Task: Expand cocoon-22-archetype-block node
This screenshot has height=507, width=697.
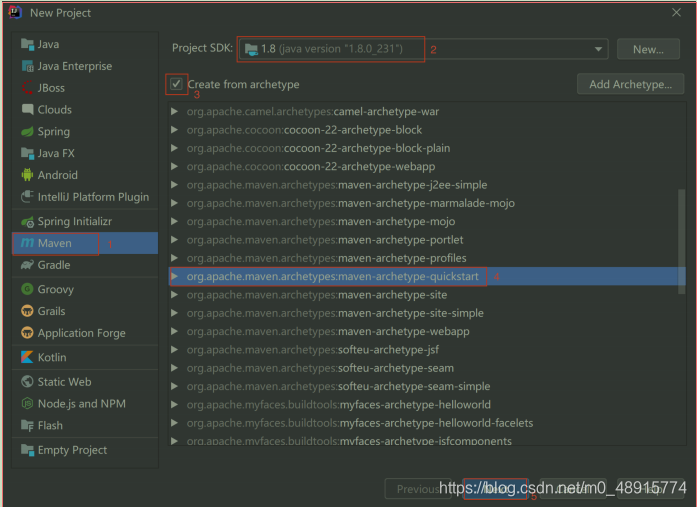Action: (175, 129)
